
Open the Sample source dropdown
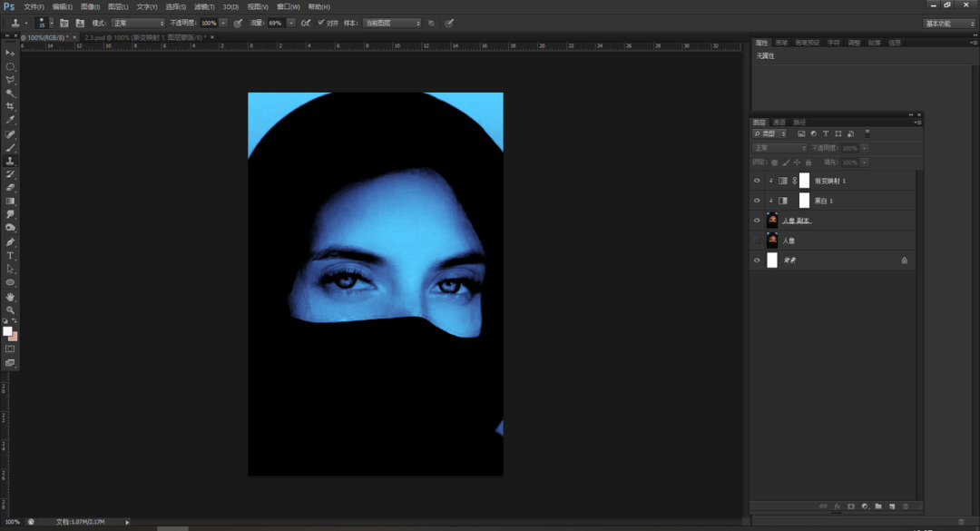pyautogui.click(x=392, y=23)
